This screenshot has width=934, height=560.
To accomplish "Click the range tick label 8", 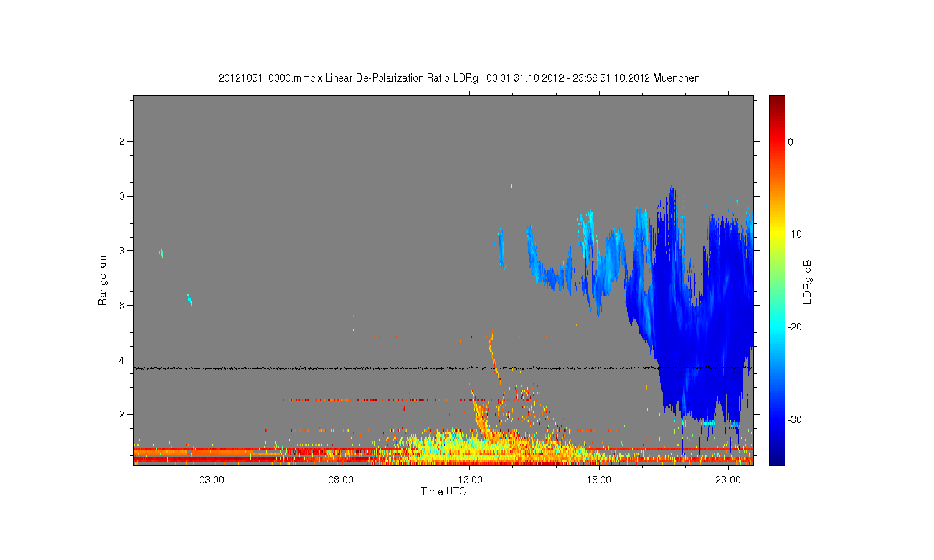I will [123, 251].
